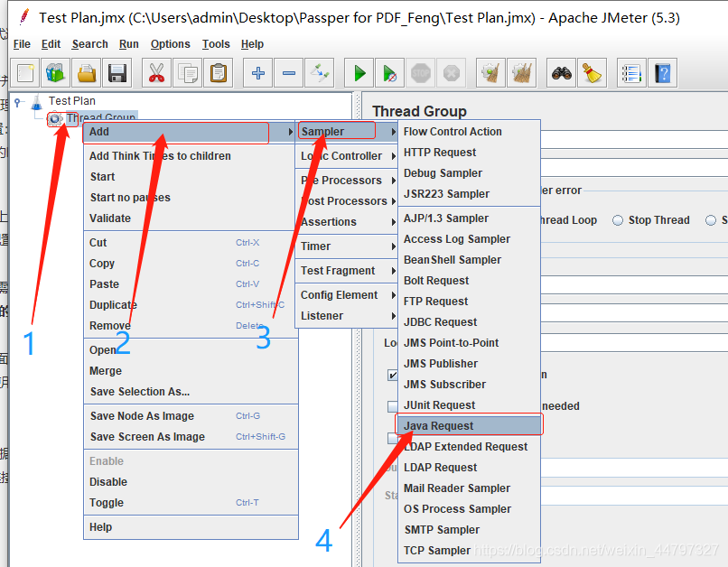Open the Search menu
This screenshot has width=728, height=567.
tap(89, 44)
